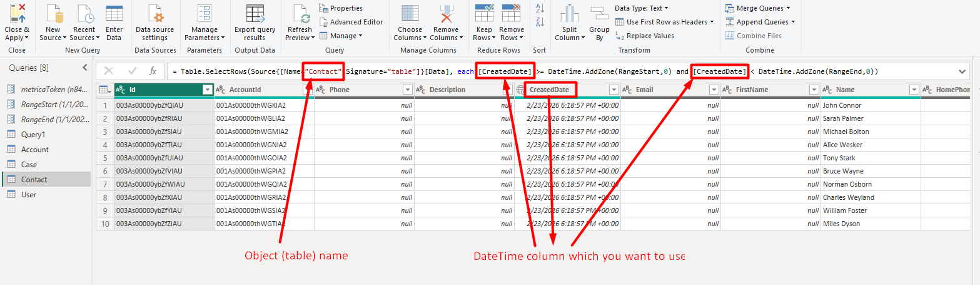Click the Enter Data icon

(x=114, y=14)
